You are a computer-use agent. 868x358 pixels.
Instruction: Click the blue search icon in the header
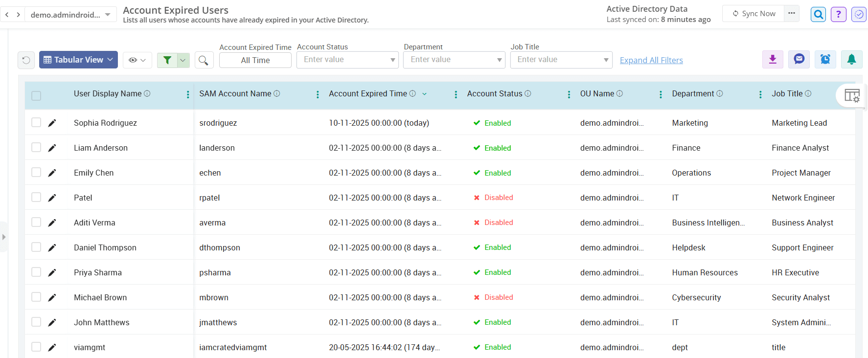coord(818,15)
